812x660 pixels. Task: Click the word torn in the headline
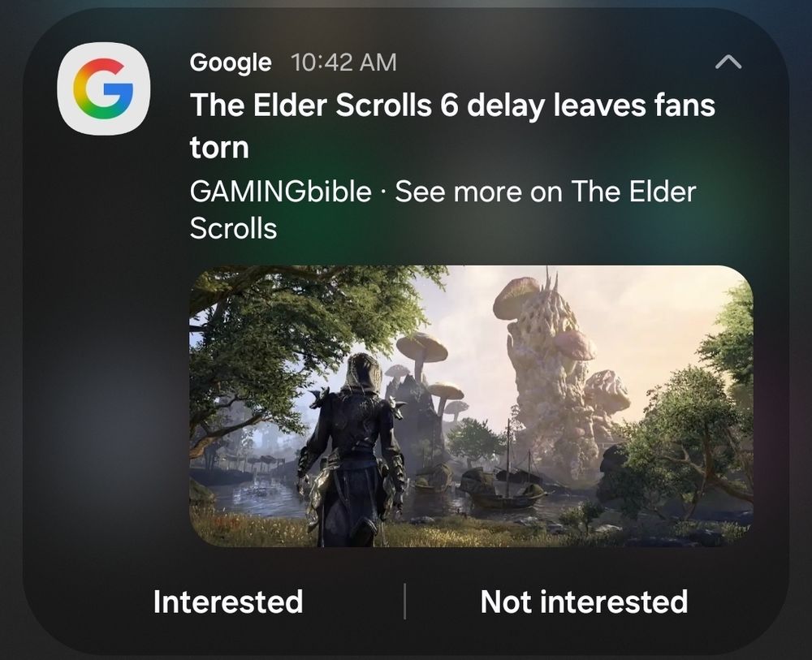[x=219, y=148]
